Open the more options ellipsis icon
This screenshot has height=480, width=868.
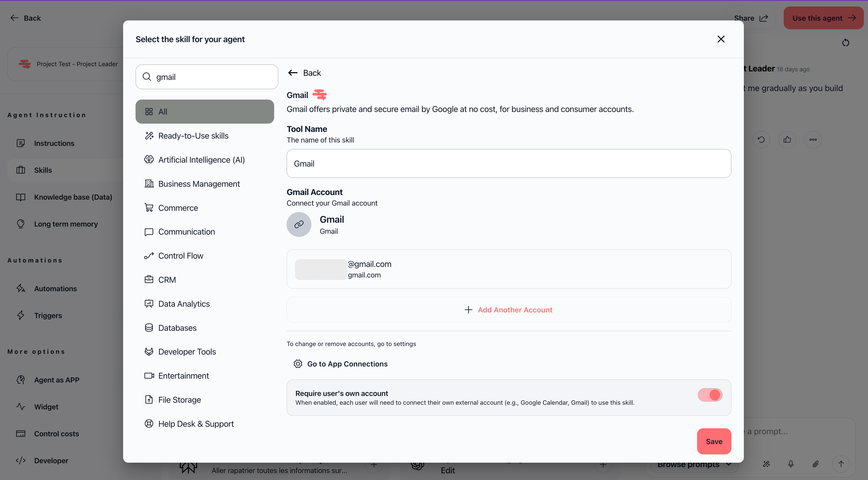tap(813, 139)
